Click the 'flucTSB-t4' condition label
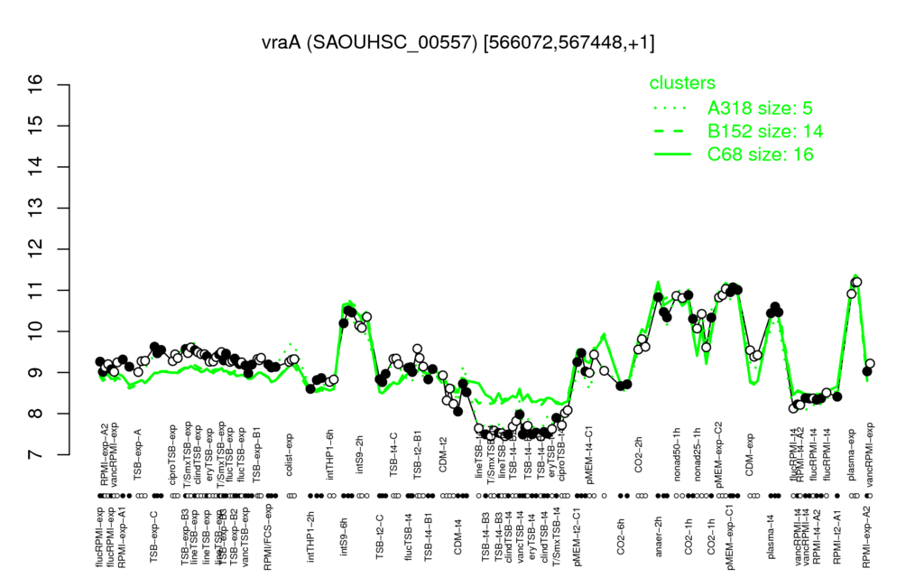Image resolution: width=924 pixels, height=578 pixels. coord(409,537)
